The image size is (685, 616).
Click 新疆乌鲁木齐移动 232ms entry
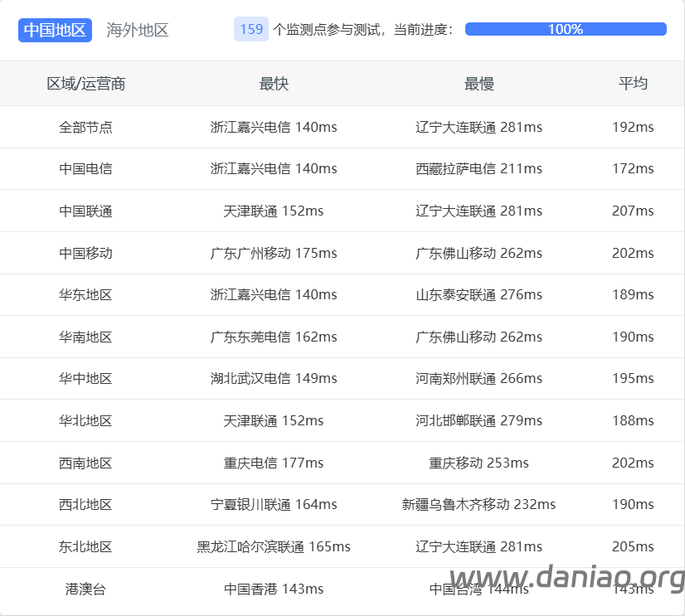(x=479, y=504)
